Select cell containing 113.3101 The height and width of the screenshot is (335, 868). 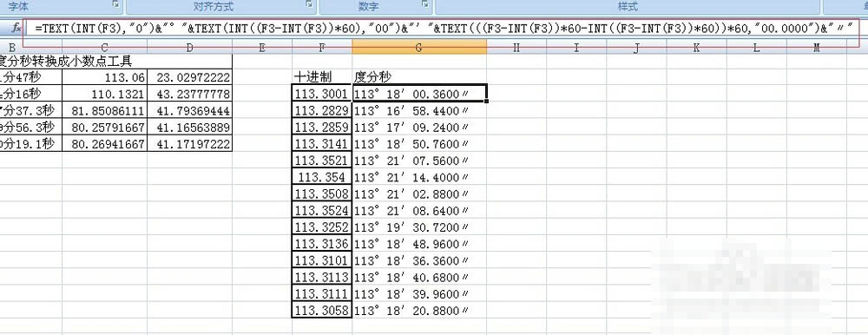322,259
